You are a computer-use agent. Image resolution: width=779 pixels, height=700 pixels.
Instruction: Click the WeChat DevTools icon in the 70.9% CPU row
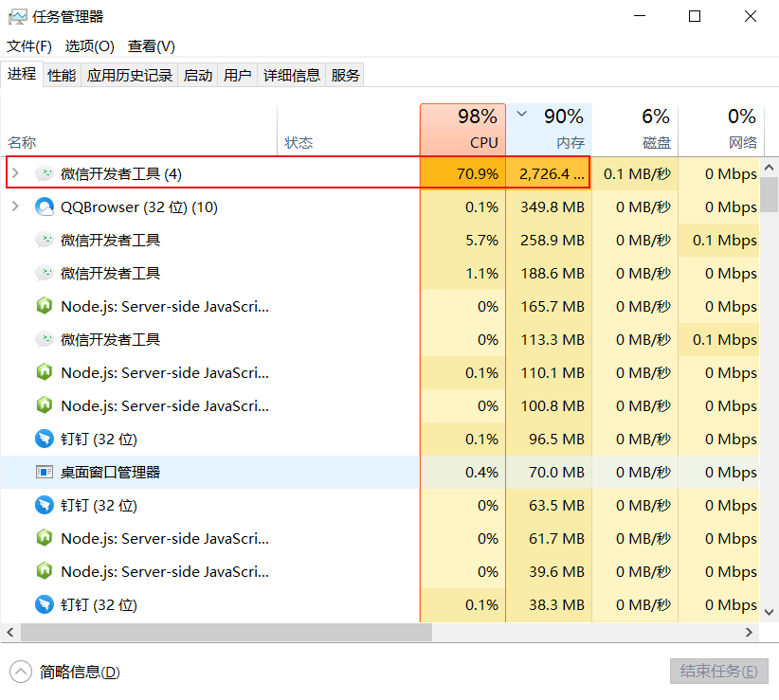45,173
